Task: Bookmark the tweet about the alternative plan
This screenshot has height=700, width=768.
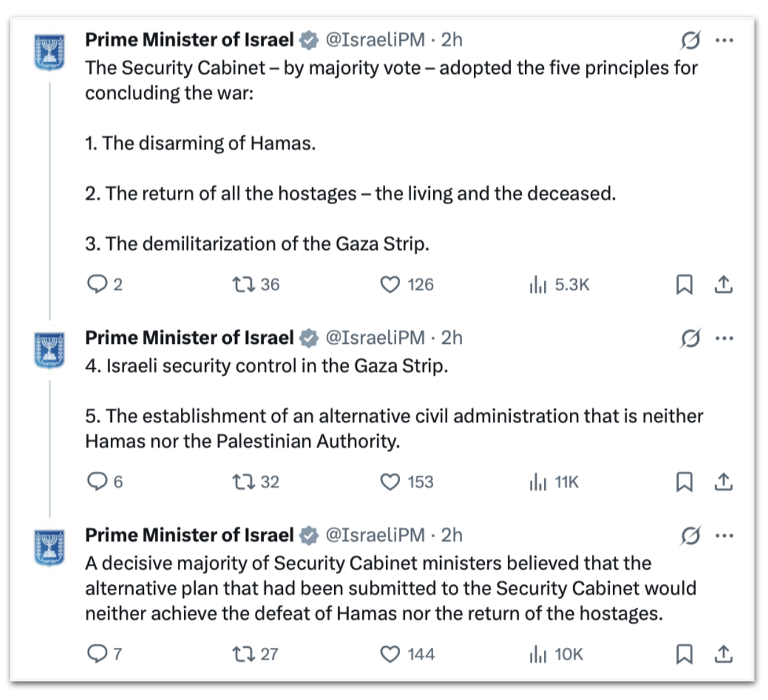Action: click(x=683, y=654)
